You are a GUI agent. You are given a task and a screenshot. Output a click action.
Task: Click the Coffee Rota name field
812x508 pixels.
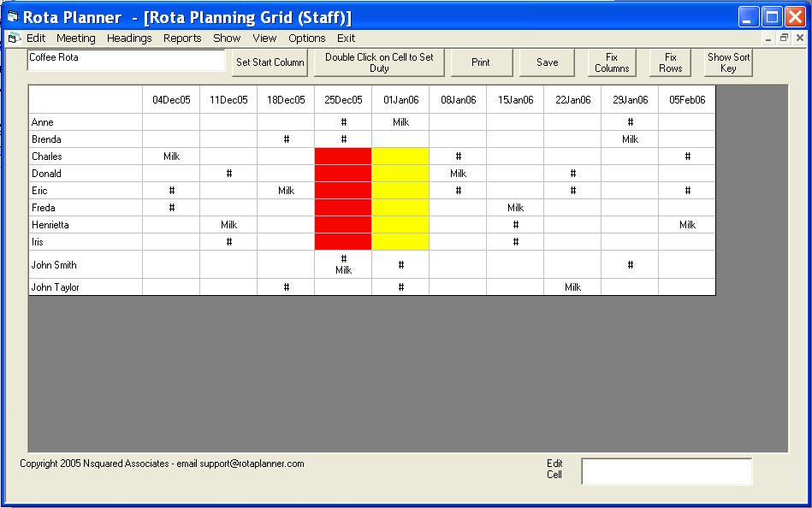click(126, 60)
